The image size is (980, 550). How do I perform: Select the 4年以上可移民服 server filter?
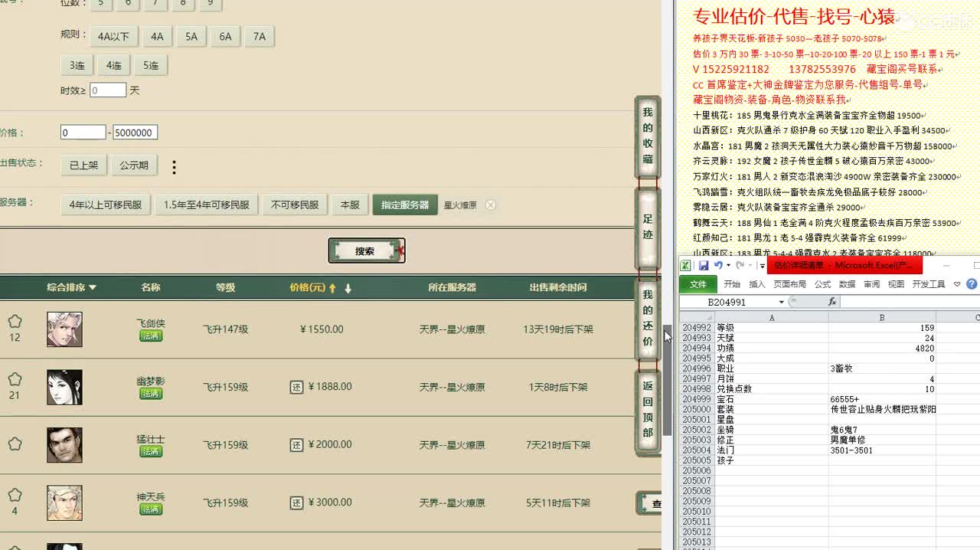[x=106, y=205]
